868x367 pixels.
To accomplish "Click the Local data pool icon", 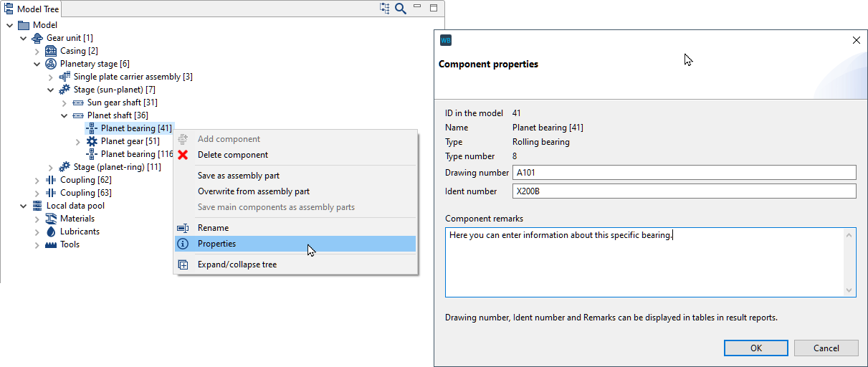I will [37, 206].
